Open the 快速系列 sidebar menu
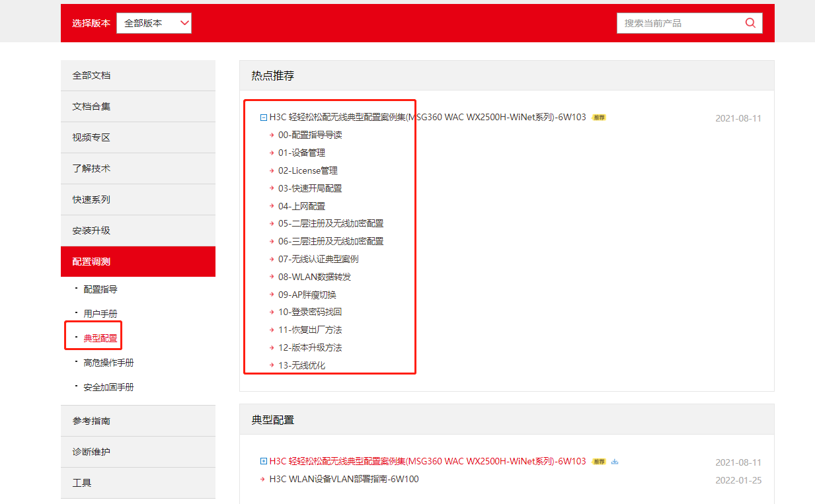This screenshot has width=815, height=504. 138,199
